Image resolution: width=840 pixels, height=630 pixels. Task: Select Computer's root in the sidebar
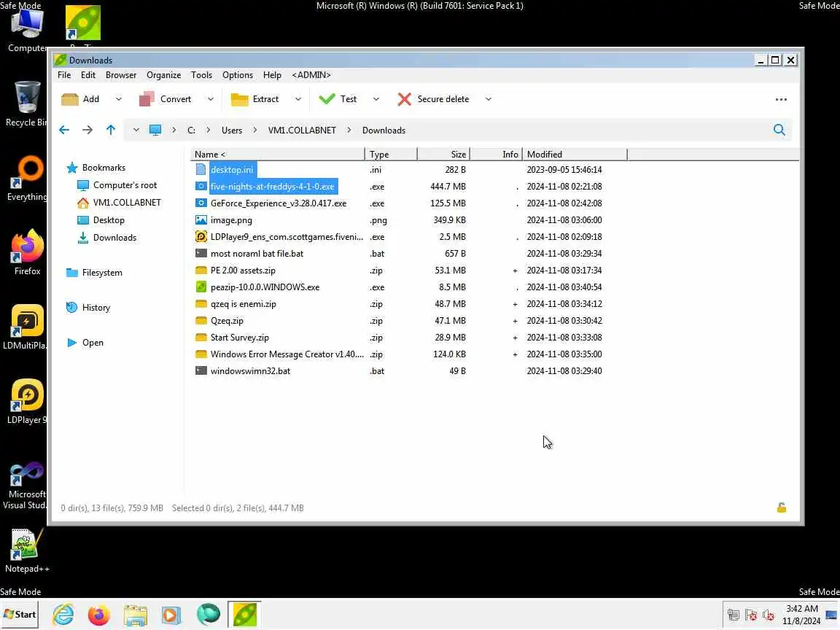coord(125,185)
